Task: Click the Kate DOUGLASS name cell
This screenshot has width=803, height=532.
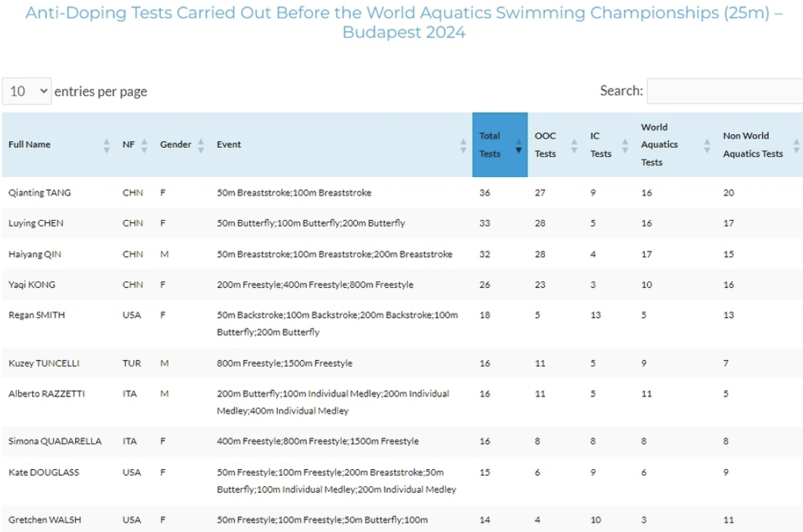Action: point(43,472)
